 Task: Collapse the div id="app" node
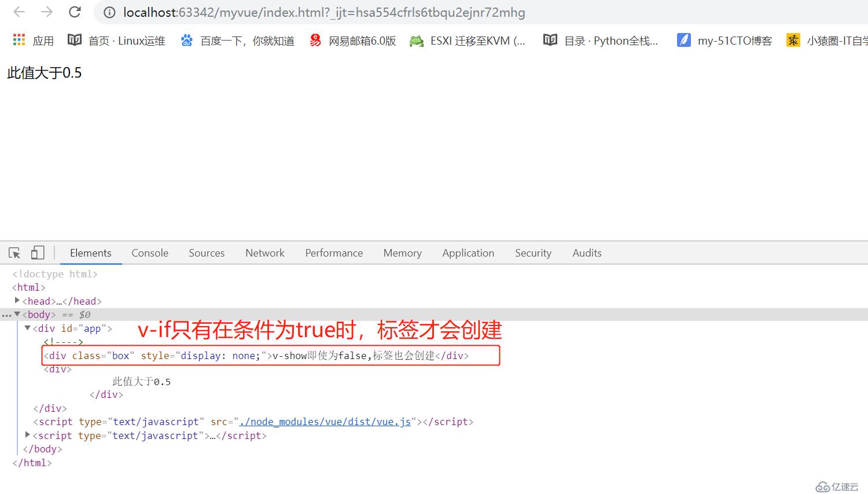click(x=27, y=328)
